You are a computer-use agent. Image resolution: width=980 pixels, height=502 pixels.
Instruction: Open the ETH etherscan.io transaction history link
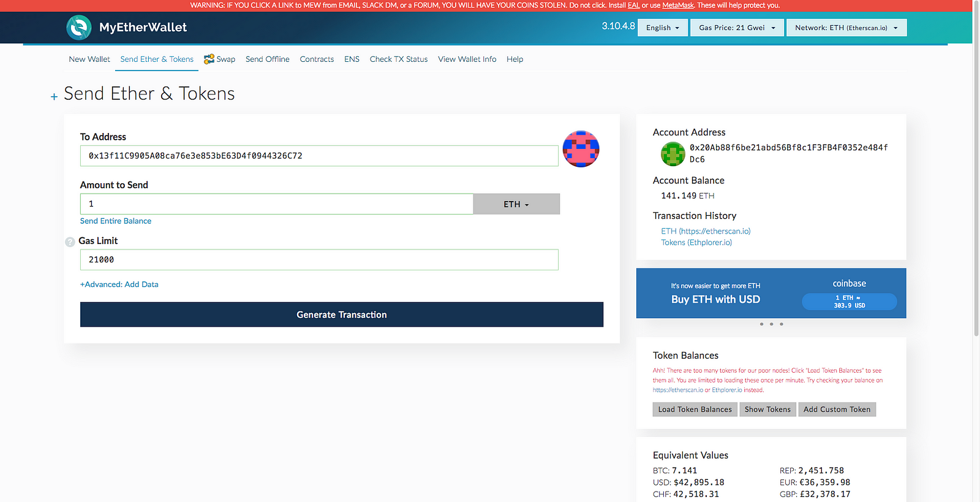pyautogui.click(x=706, y=231)
